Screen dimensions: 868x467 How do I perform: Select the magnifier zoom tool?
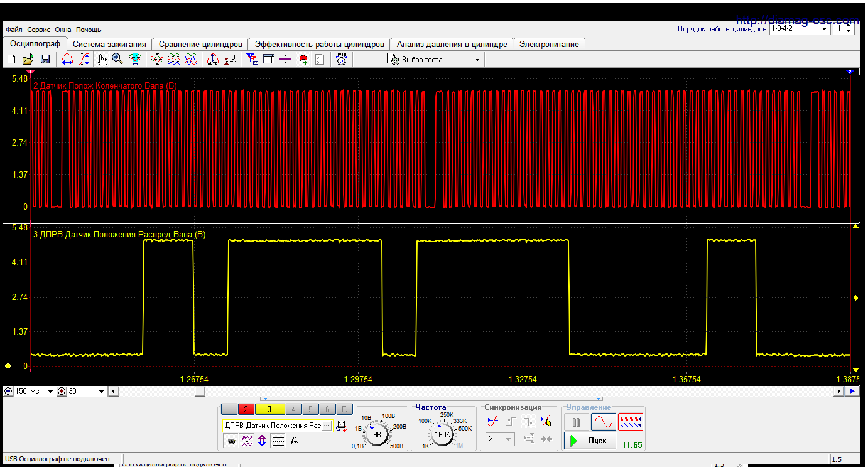[117, 60]
